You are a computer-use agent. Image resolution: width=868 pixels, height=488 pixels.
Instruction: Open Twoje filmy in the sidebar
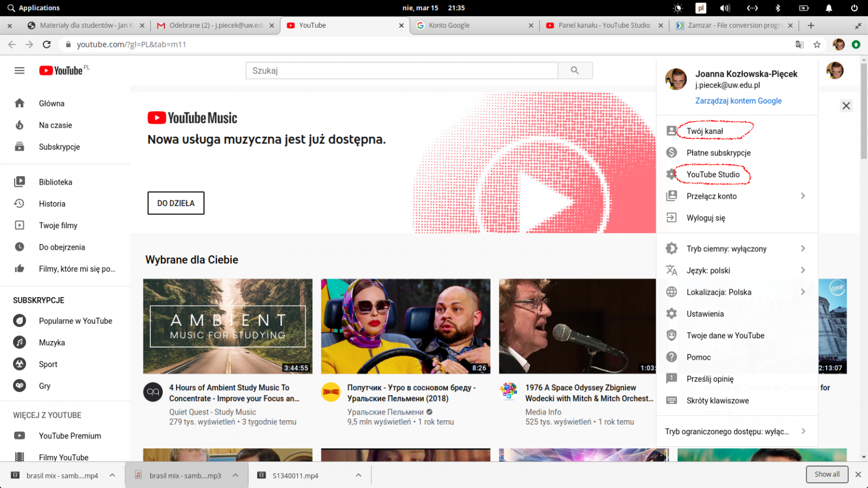[66, 225]
